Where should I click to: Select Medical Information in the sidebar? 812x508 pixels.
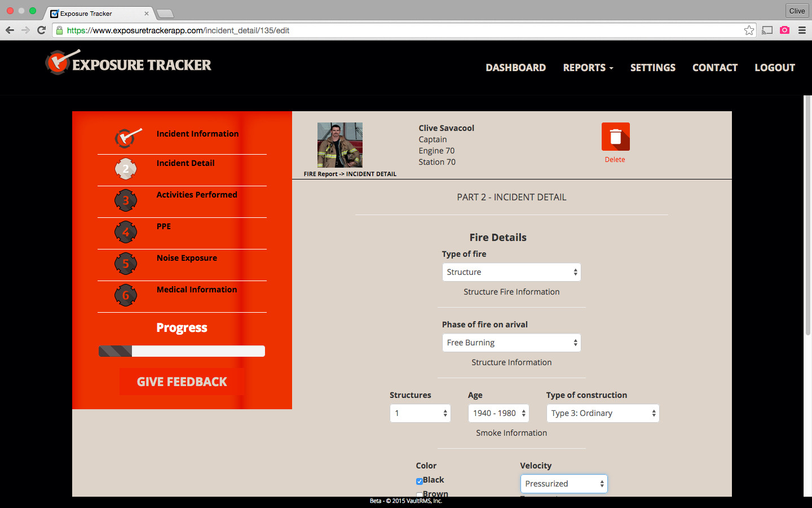pyautogui.click(x=197, y=290)
